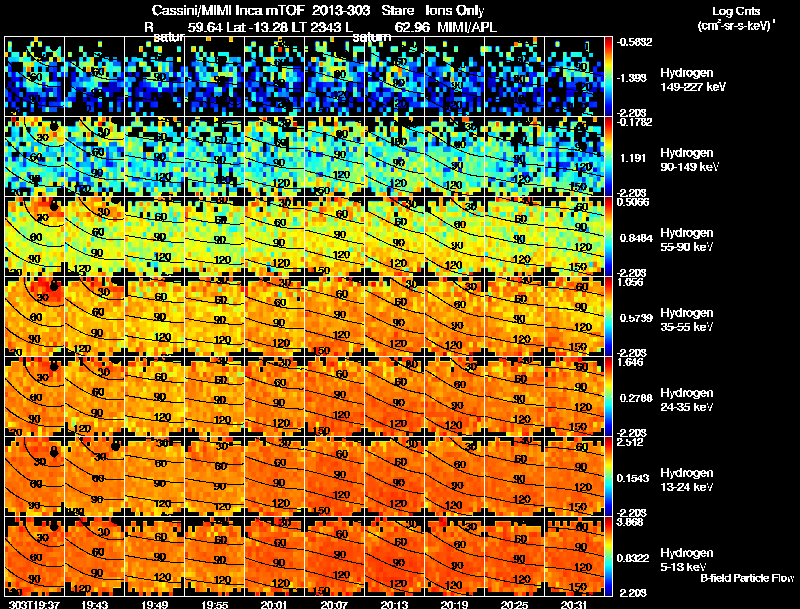
Task: Click the 0.0322 color scale value
Action: pyautogui.click(x=633, y=558)
